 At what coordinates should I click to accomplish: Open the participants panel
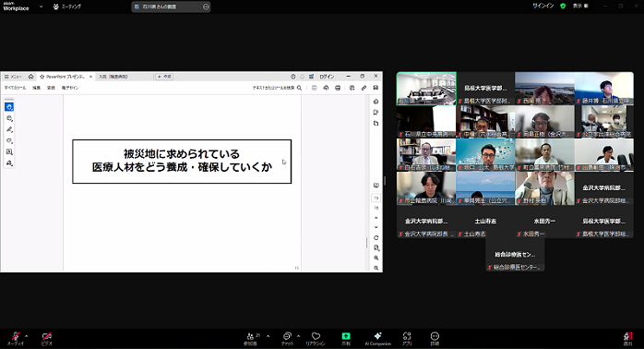click(250, 339)
